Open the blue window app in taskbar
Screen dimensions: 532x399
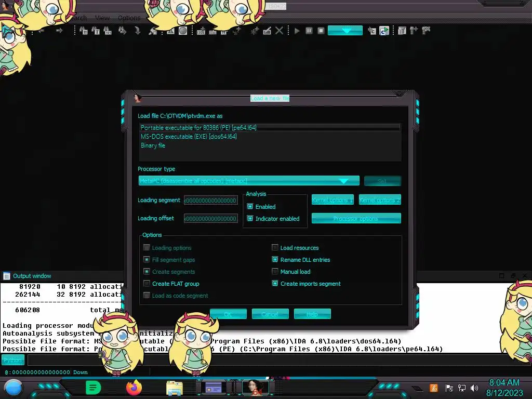214,388
